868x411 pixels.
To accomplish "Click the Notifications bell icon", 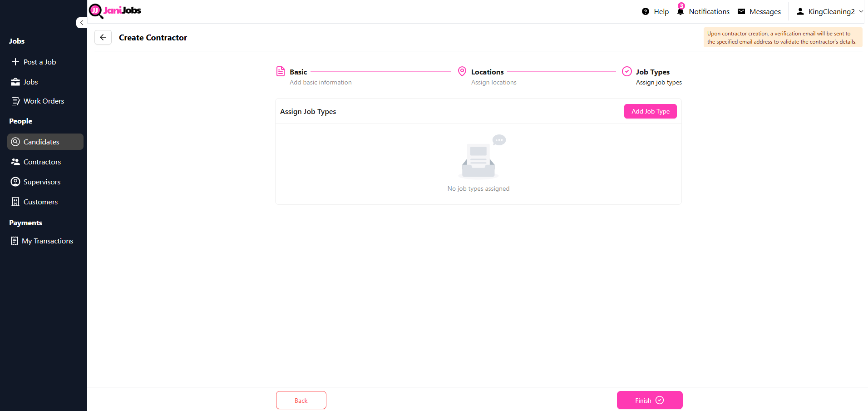I will [680, 12].
